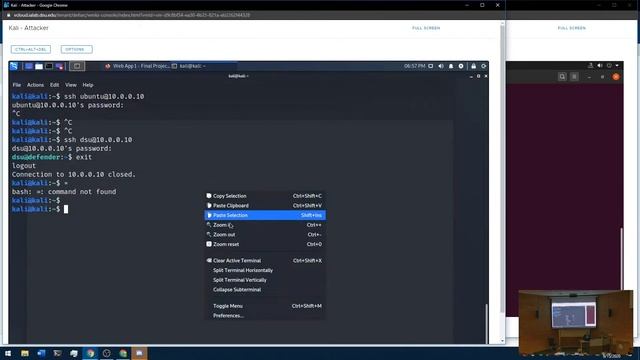Expand Ubuntu system menu arrow
This screenshot has height=360, width=640.
pos(617,65)
